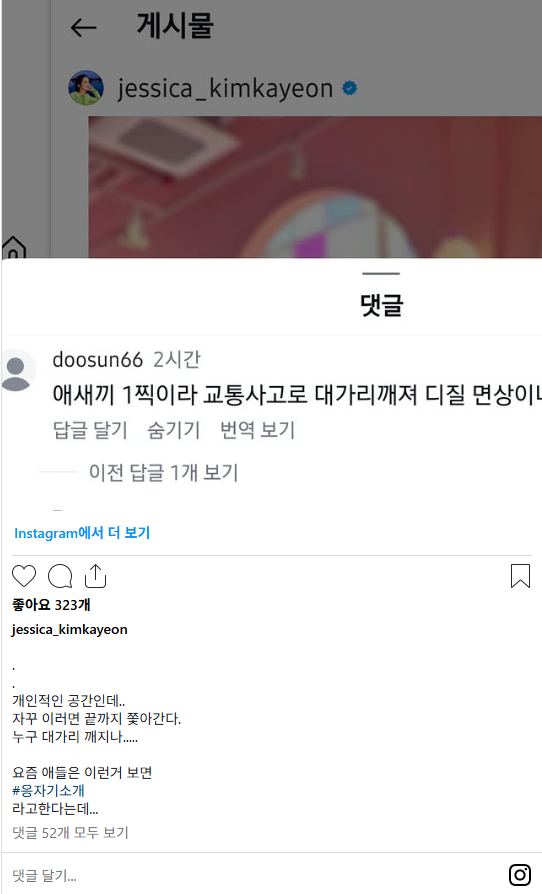Share the post via upload icon
Viewport: 542px width, 894px height.
click(95, 576)
